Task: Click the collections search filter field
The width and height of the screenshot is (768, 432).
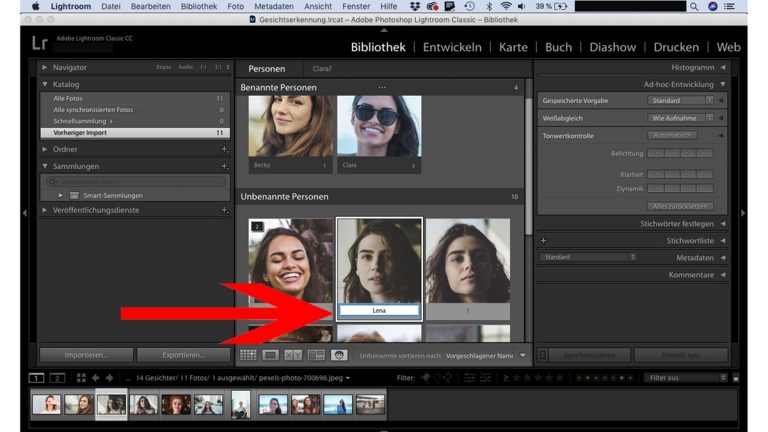Action: tap(136, 182)
